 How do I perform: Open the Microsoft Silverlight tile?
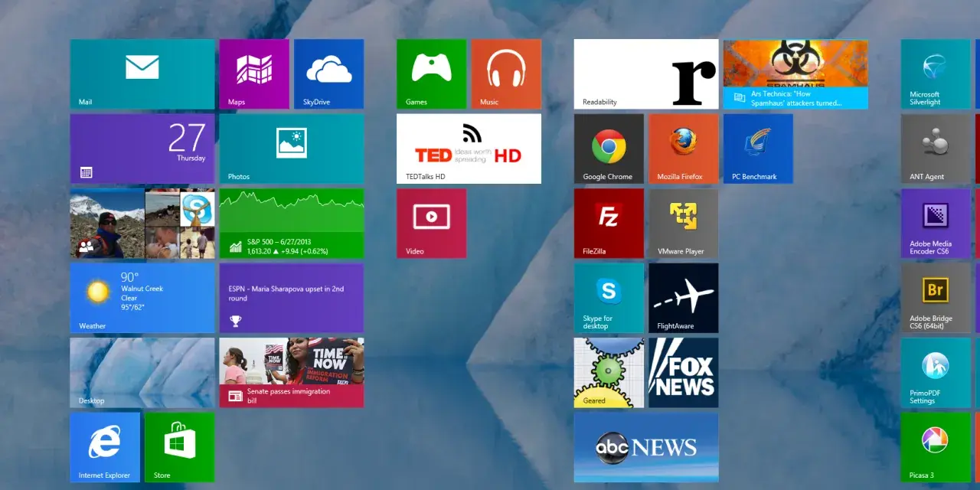pyautogui.click(x=936, y=74)
